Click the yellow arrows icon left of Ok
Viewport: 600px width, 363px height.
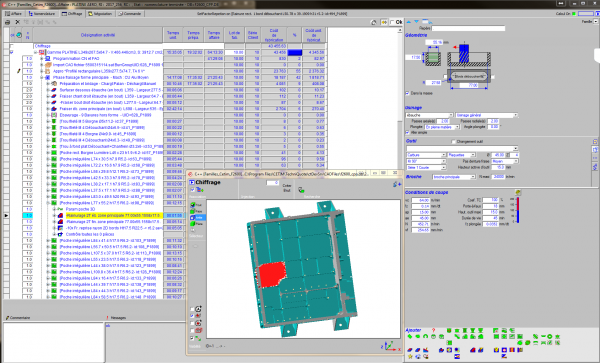click(384, 22)
